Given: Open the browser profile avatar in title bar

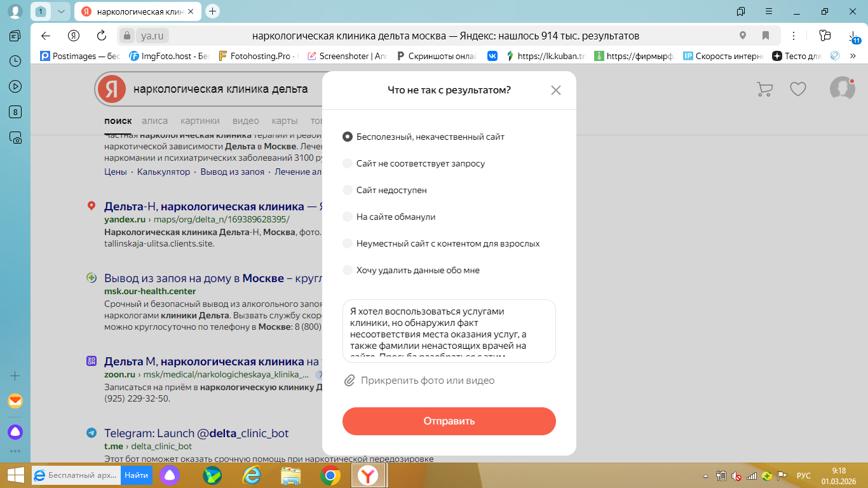Looking at the screenshot, I should [15, 11].
